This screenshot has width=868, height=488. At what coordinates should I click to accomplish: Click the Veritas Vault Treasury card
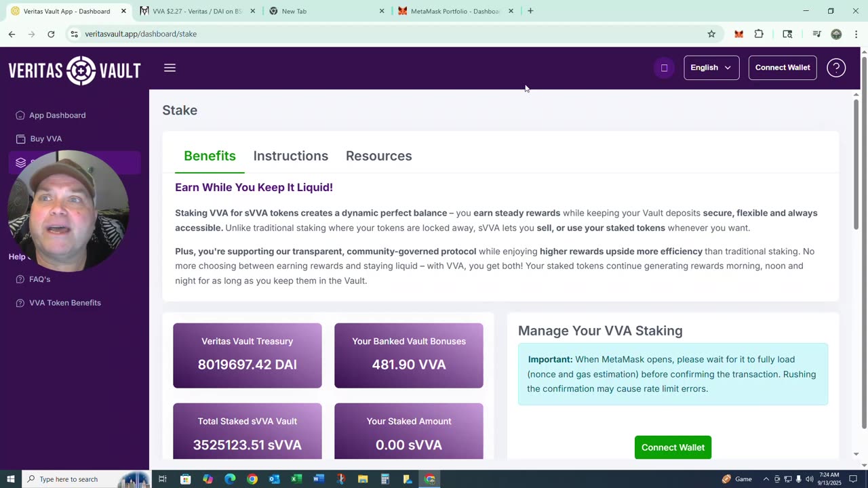click(x=248, y=356)
